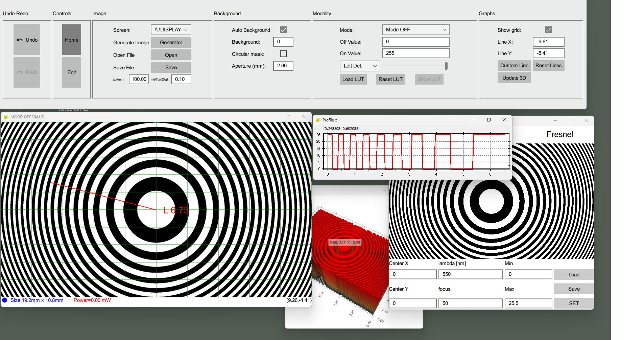
Task: Click the Line X value field
Action: pos(549,42)
